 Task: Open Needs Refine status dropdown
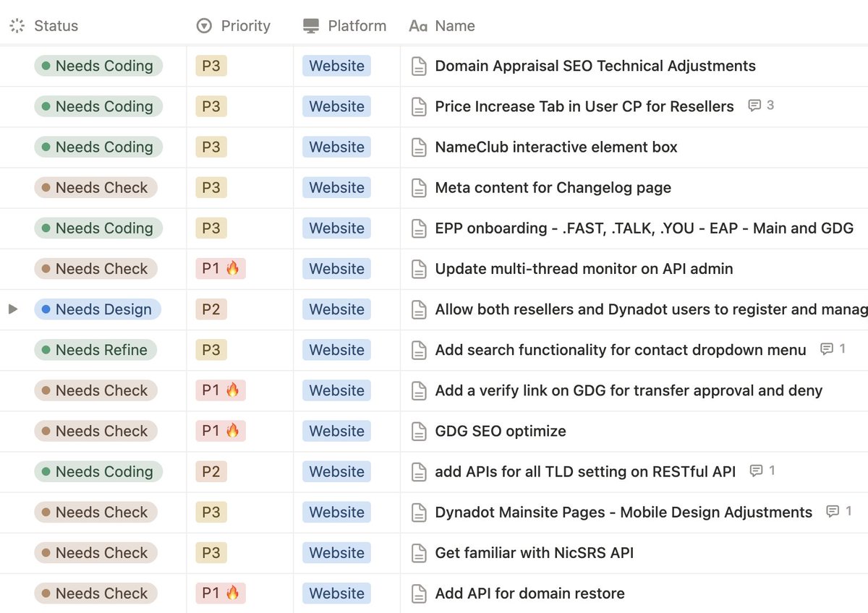95,350
